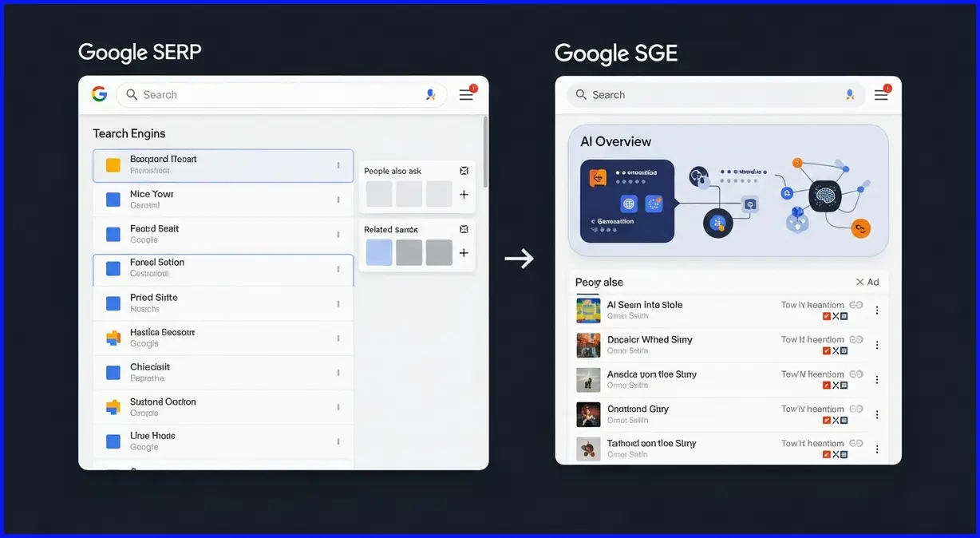Close the ad using the X Ad button
Image resolution: width=980 pixels, height=538 pixels.
(x=867, y=282)
